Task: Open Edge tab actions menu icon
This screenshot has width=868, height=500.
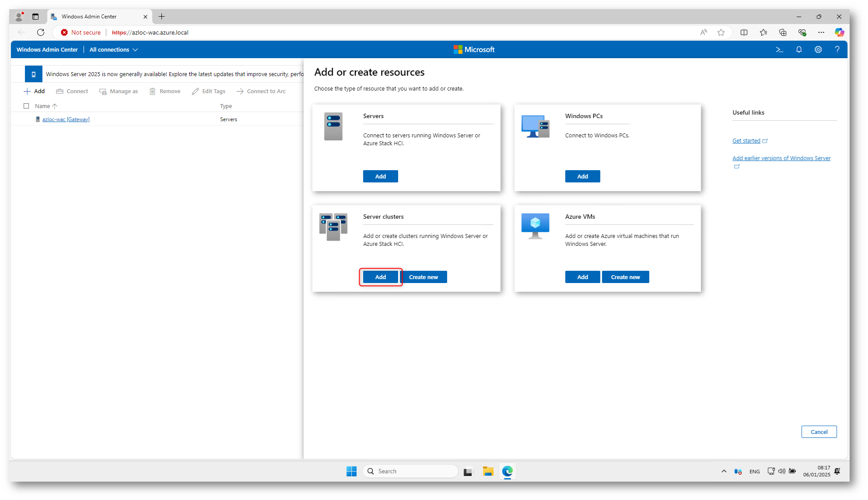Action: coord(35,17)
